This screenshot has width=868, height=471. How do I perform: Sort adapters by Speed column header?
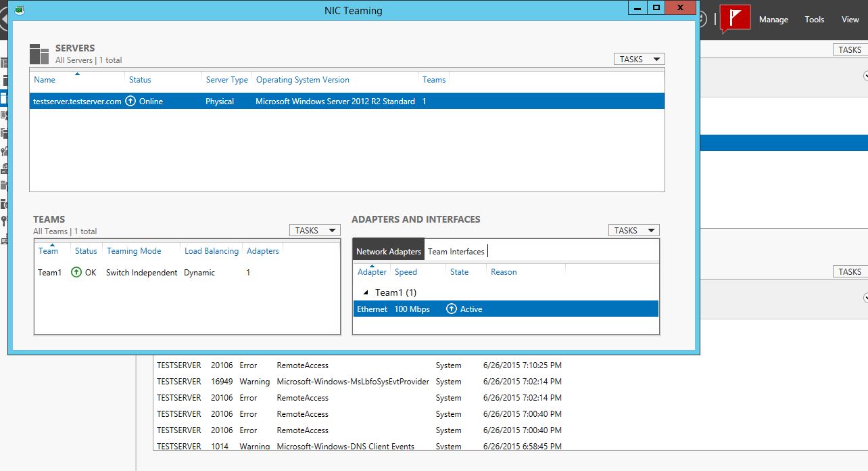point(406,272)
